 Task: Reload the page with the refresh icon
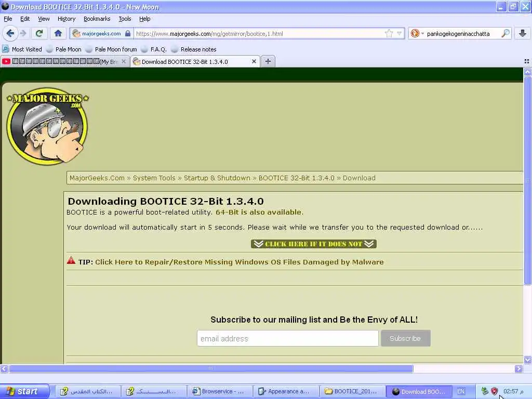[x=39, y=33]
